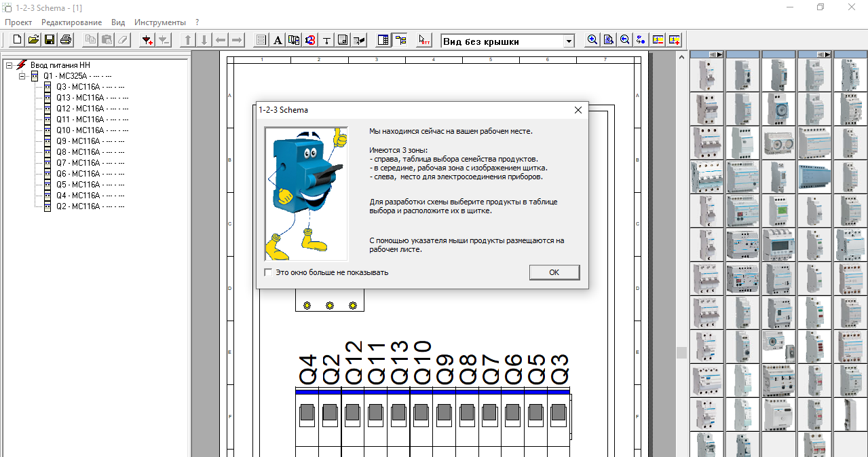Check 'Это окно больше не показывать' checkbox
Viewport: 868px width, 457px height.
click(x=269, y=272)
